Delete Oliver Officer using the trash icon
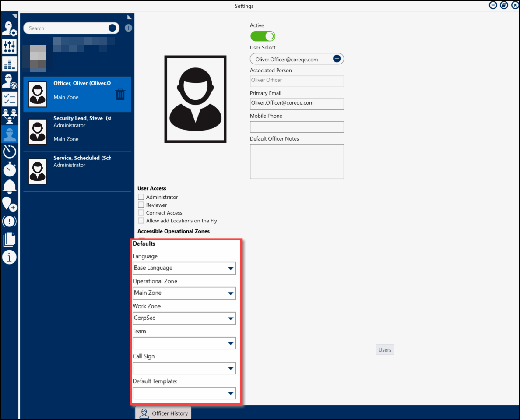The image size is (520, 420). 120,94
